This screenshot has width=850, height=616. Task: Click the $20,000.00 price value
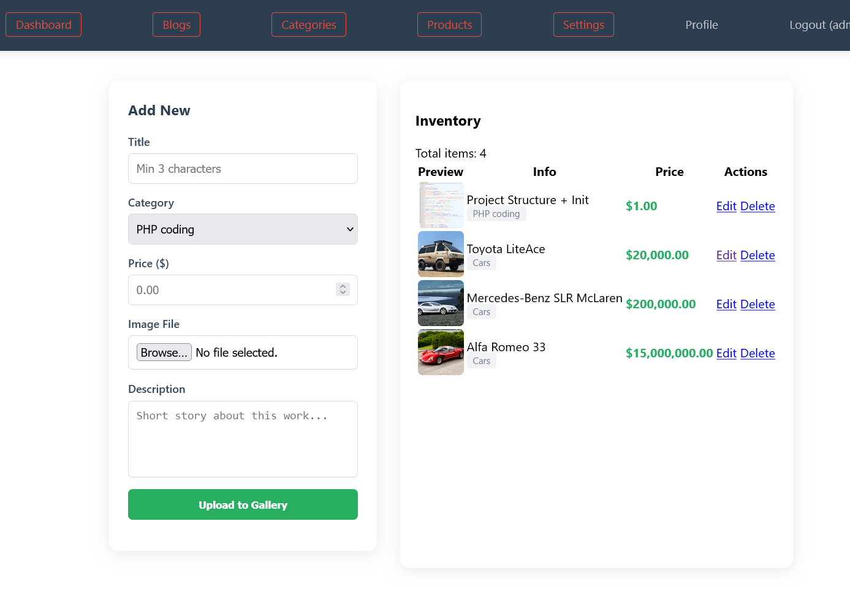click(x=657, y=255)
